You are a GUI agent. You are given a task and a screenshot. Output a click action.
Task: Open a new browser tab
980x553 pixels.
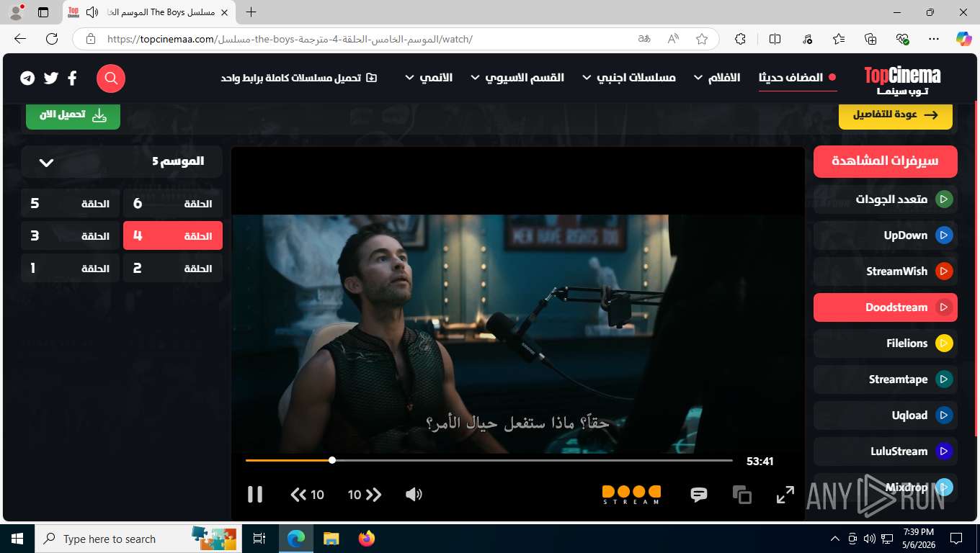click(x=251, y=12)
